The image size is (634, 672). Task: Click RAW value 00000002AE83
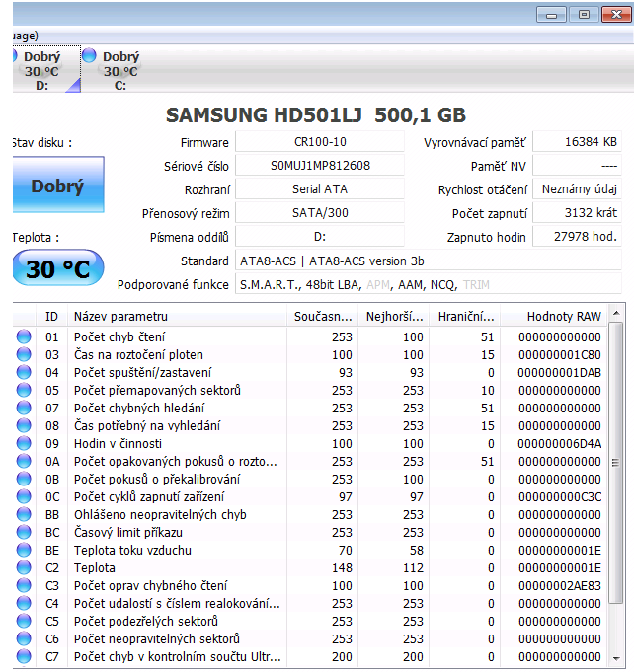pyautogui.click(x=559, y=586)
